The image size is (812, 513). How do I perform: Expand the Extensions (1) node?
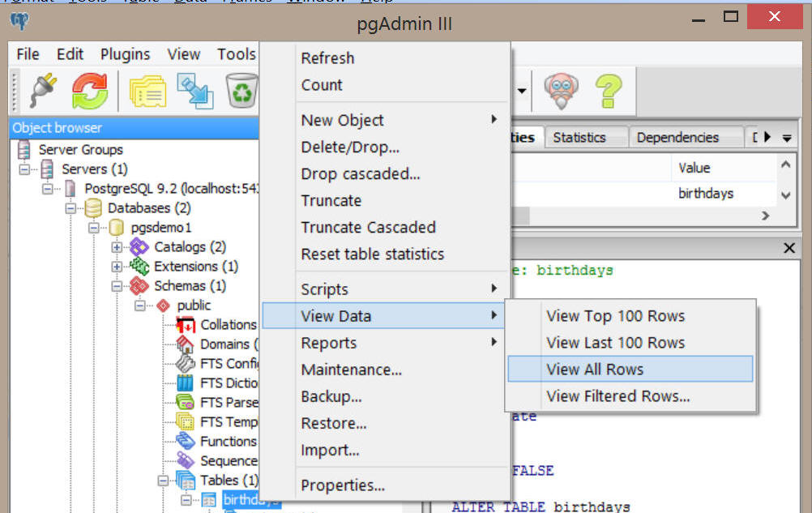tap(117, 267)
